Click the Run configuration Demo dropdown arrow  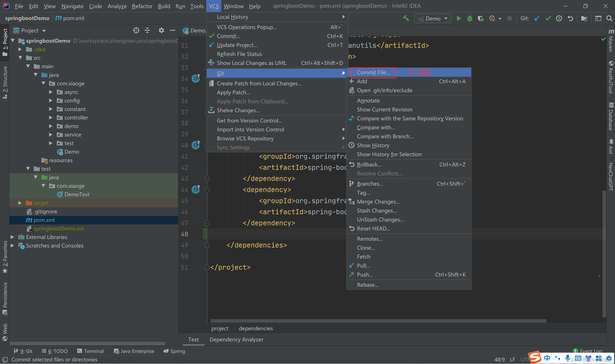coord(446,18)
